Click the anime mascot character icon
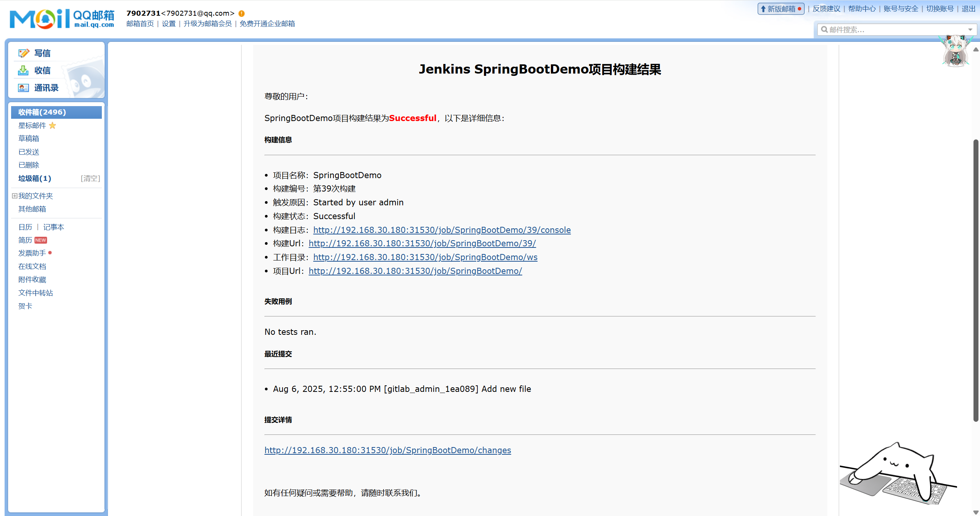 click(955, 51)
